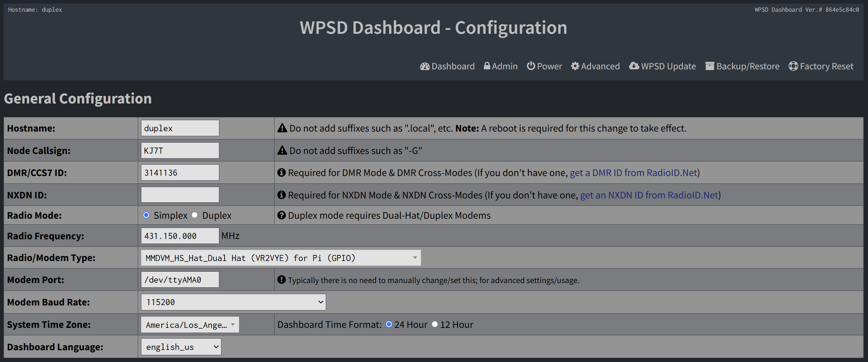Viewport: 868px width, 362px height.
Task: Open the Advanced menu item
Action: pyautogui.click(x=600, y=66)
